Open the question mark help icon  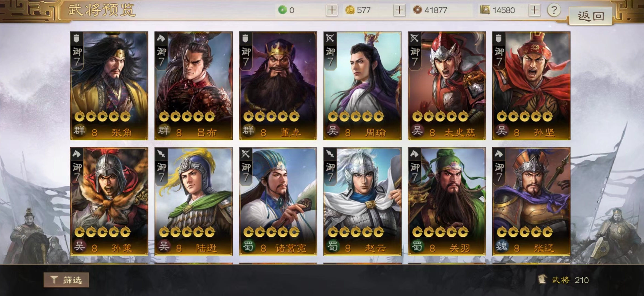(x=554, y=10)
